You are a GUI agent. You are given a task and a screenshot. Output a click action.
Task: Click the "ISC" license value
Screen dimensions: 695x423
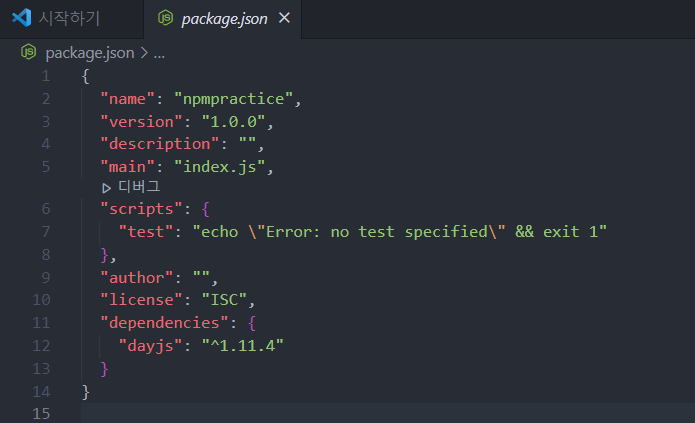pos(224,300)
